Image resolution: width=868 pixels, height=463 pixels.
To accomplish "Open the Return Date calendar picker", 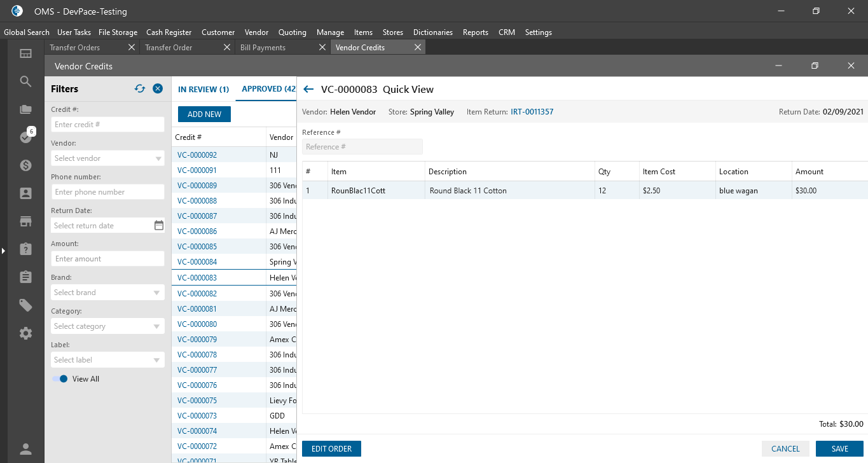I will click(159, 226).
